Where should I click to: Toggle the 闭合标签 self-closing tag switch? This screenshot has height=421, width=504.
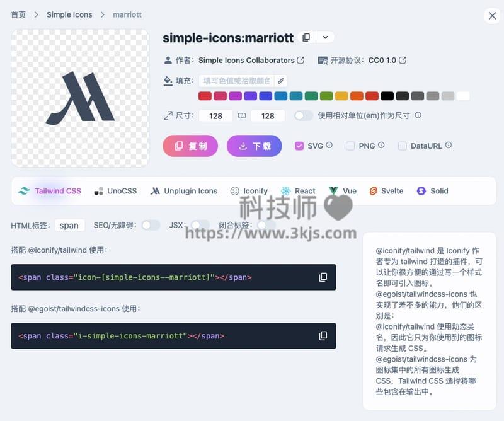point(266,225)
